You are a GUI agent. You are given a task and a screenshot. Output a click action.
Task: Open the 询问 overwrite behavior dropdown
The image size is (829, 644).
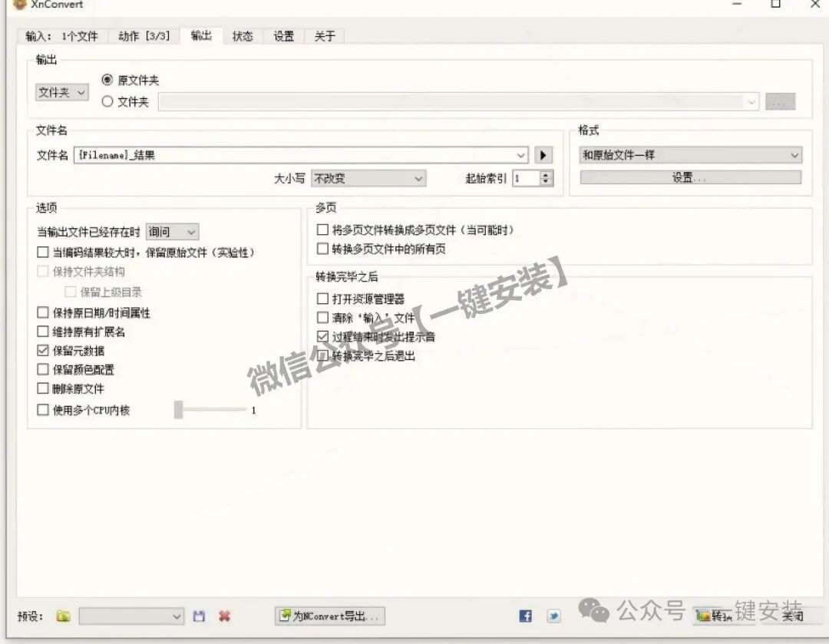pos(173,232)
